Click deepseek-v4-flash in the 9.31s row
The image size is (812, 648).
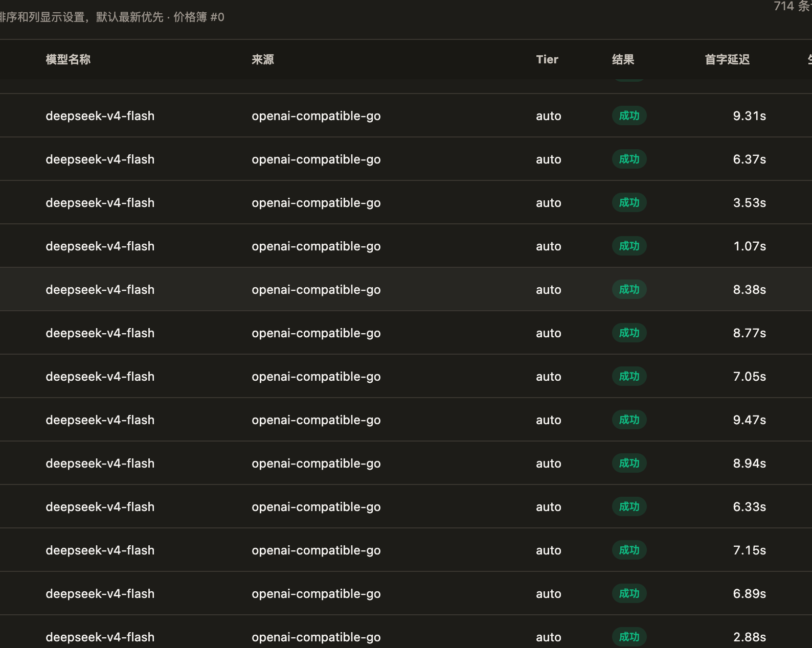point(100,116)
